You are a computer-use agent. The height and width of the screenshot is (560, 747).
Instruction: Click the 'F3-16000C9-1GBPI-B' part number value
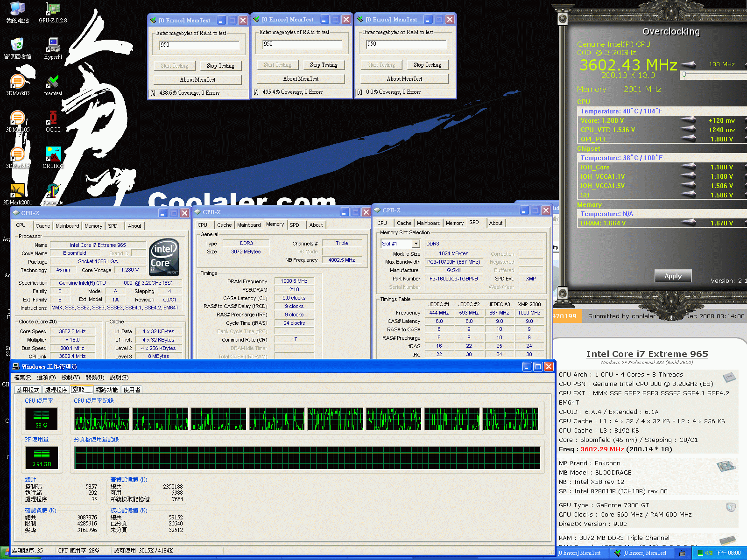coord(453,279)
